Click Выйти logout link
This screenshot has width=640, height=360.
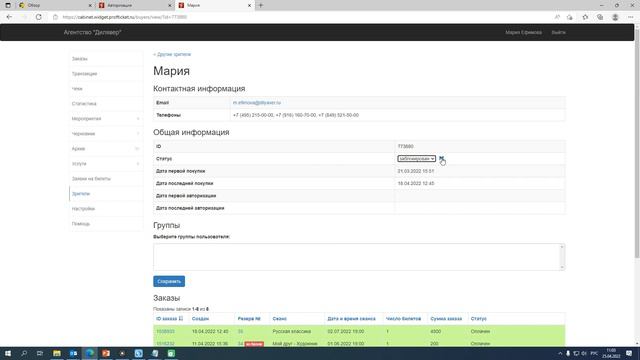coord(558,32)
